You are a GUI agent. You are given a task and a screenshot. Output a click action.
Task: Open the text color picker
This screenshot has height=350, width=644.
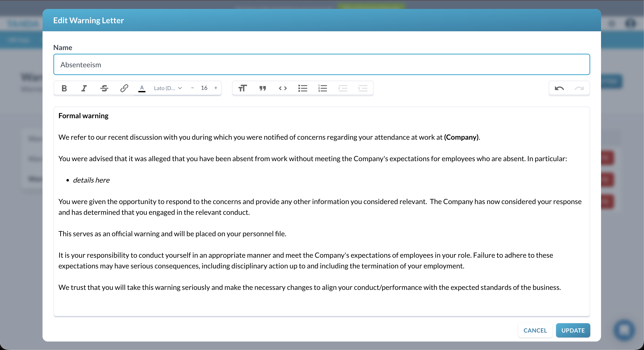[142, 88]
